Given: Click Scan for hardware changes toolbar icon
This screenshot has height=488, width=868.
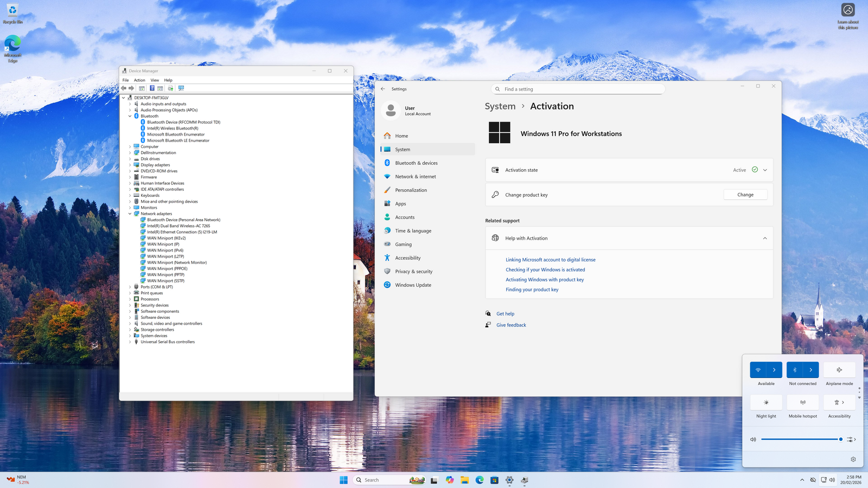Looking at the screenshot, I should (181, 88).
